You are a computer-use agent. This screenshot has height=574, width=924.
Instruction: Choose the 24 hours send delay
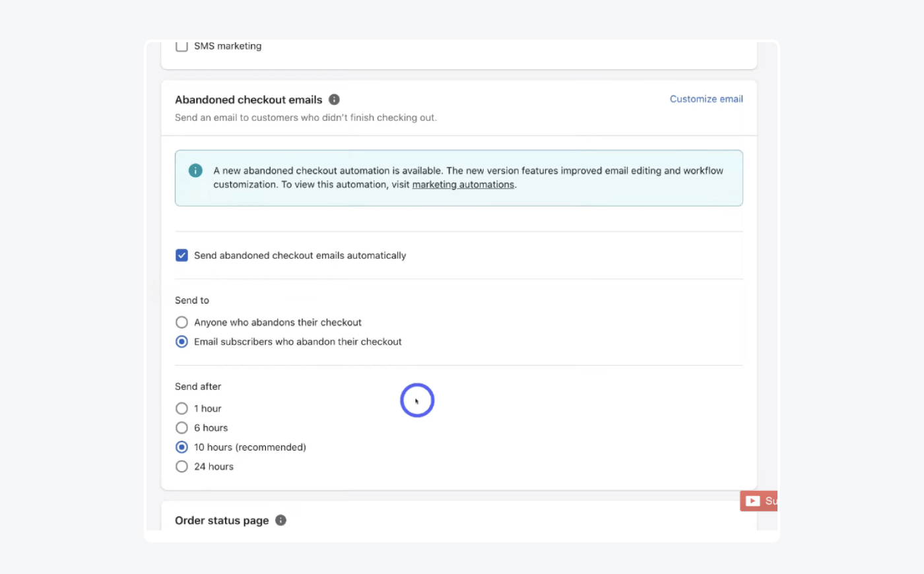pyautogui.click(x=181, y=466)
